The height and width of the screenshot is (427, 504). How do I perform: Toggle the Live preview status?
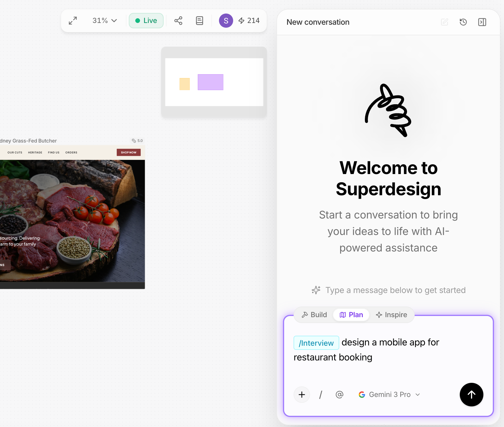146,21
